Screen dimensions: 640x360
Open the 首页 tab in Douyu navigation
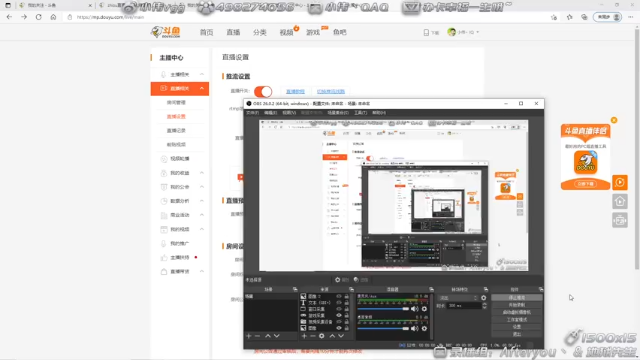click(x=207, y=32)
